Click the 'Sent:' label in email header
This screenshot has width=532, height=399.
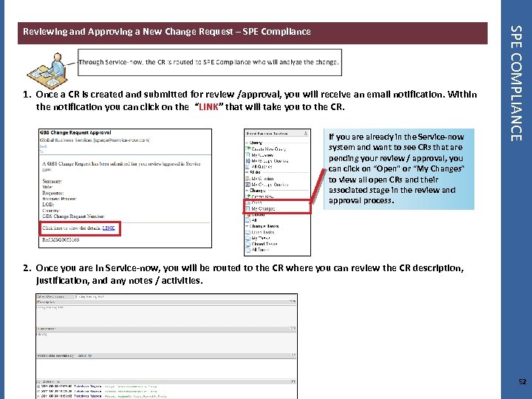[x=44, y=146]
